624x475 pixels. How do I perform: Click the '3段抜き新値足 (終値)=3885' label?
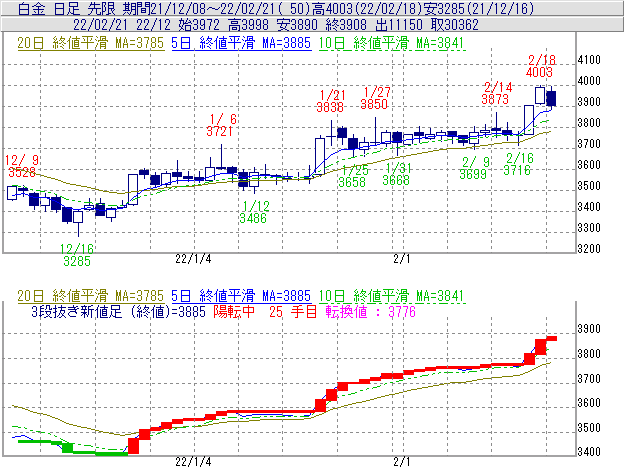point(119,311)
